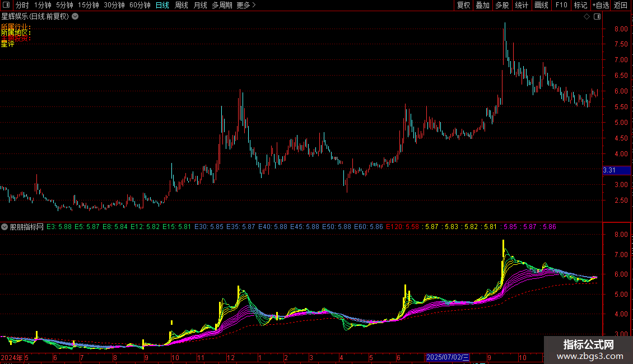This screenshot has width=633, height=364.
Task: Click the 所属行业 label
Action: [16, 27]
